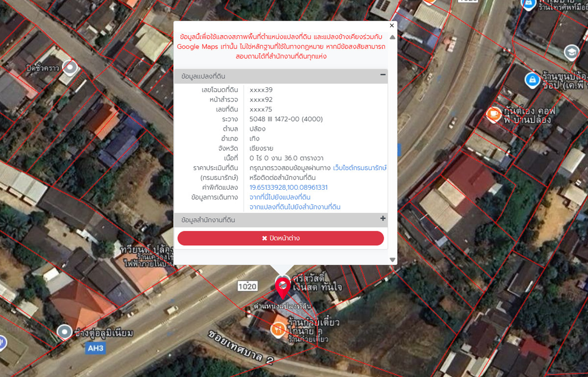Close the popup with the X icon
The width and height of the screenshot is (588, 377).
(392, 25)
